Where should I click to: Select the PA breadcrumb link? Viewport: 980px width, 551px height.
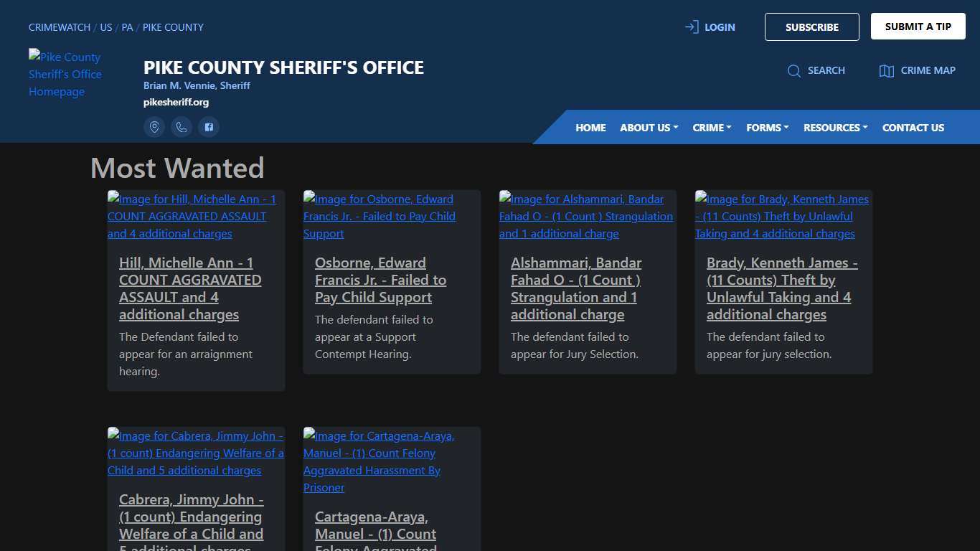click(127, 27)
